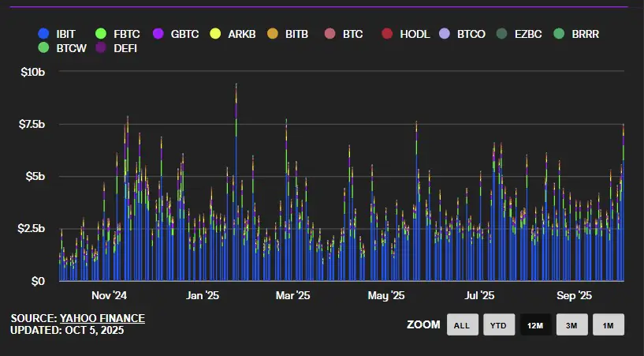Click the red HODL legend marker

coord(386,34)
